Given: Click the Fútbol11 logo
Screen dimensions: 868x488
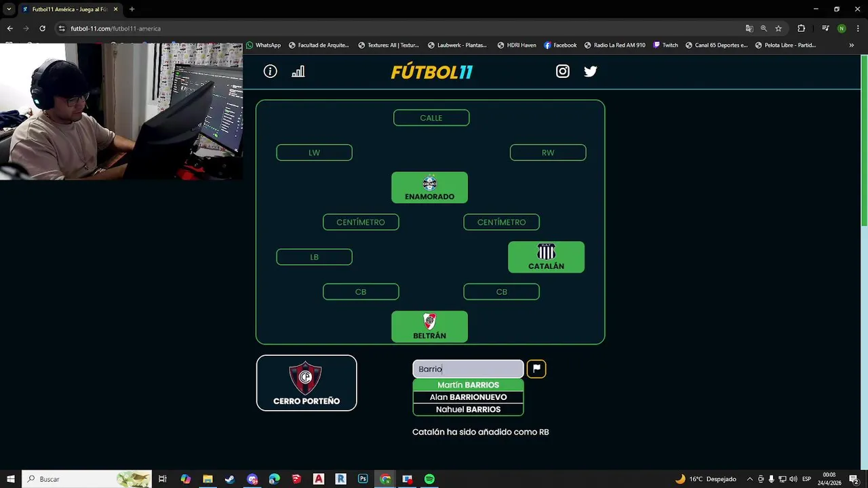Looking at the screenshot, I should [x=432, y=72].
